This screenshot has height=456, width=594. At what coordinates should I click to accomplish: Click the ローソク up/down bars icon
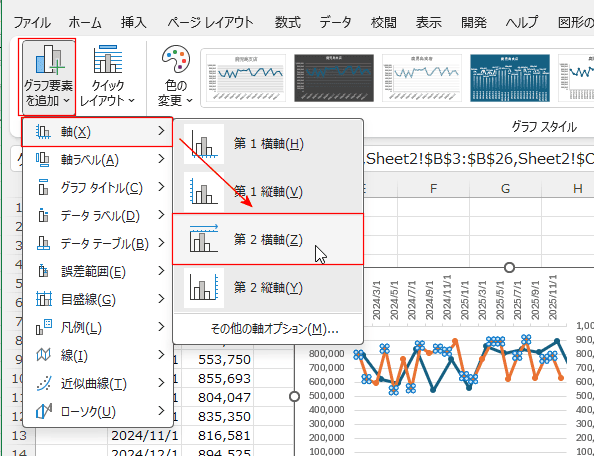point(44,411)
